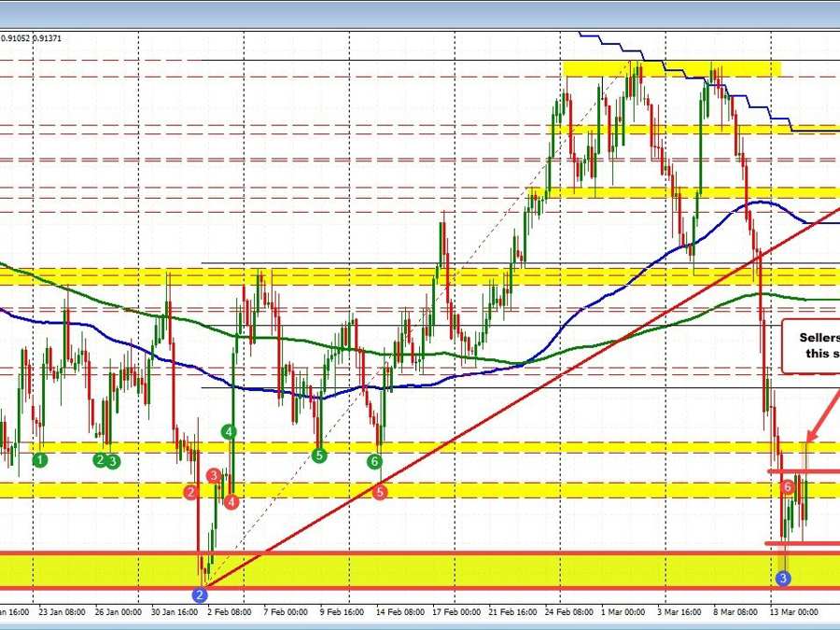Image resolution: width=840 pixels, height=630 pixels.
Task: Click the red marker numbered 3
Action: pyautogui.click(x=212, y=476)
